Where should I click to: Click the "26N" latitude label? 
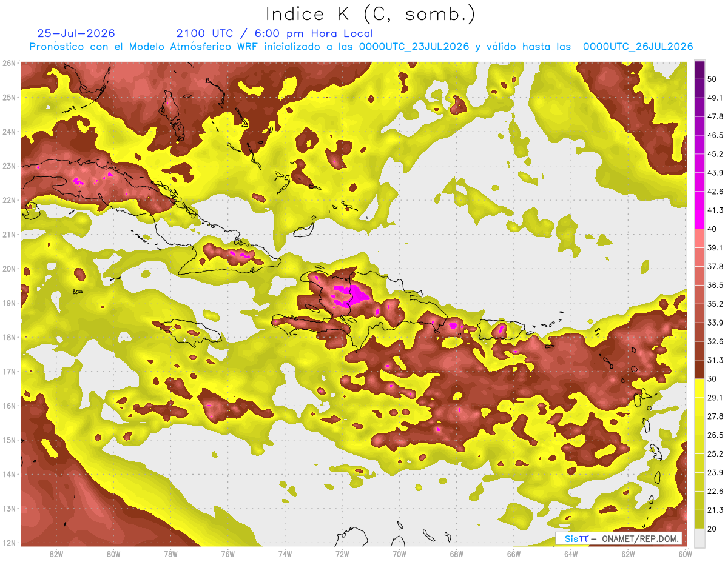pyautogui.click(x=8, y=63)
